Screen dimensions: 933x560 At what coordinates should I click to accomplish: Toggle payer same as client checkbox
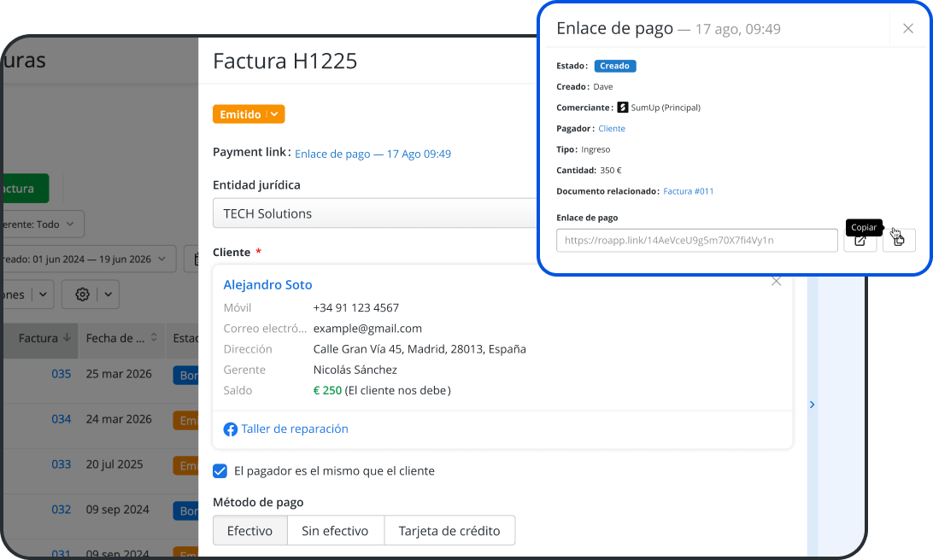220,471
